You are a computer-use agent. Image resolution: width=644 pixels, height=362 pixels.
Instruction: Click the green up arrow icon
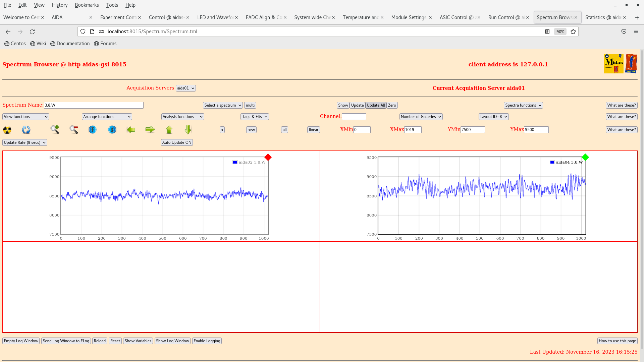169,130
